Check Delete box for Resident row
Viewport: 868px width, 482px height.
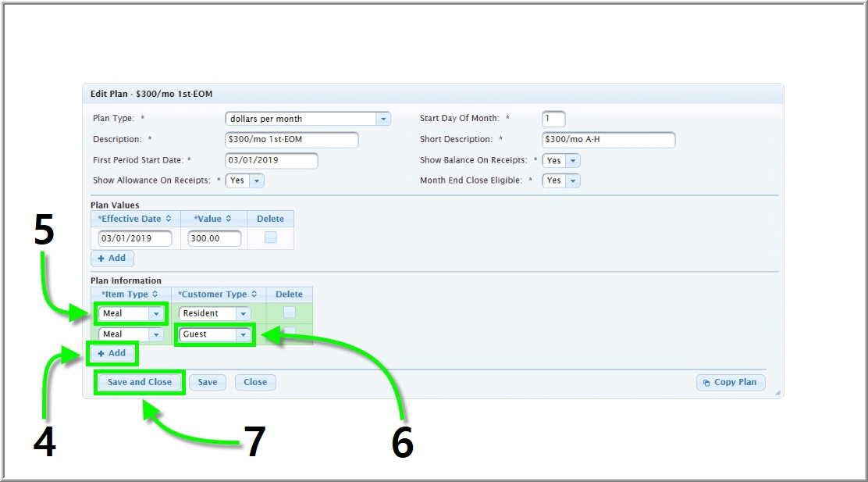pos(289,312)
